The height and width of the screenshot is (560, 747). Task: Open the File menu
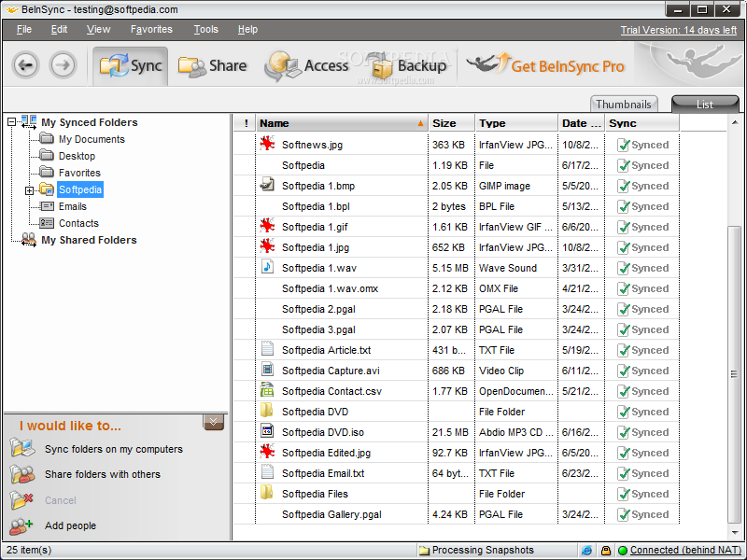pos(24,29)
